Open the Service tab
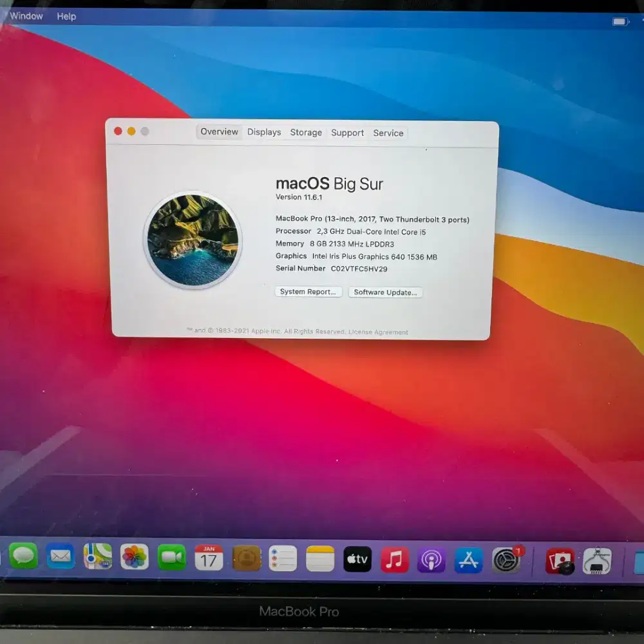Image resolution: width=644 pixels, height=644 pixels. (388, 133)
